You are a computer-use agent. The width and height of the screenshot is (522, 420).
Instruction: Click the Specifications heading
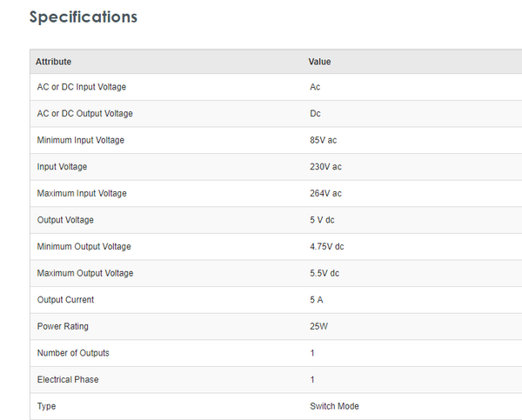point(84,17)
